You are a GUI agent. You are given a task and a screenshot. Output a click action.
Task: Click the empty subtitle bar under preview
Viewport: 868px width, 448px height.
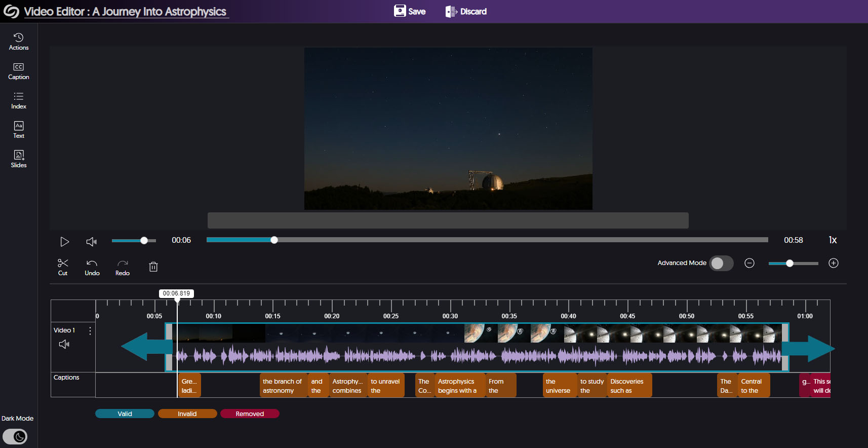448,220
